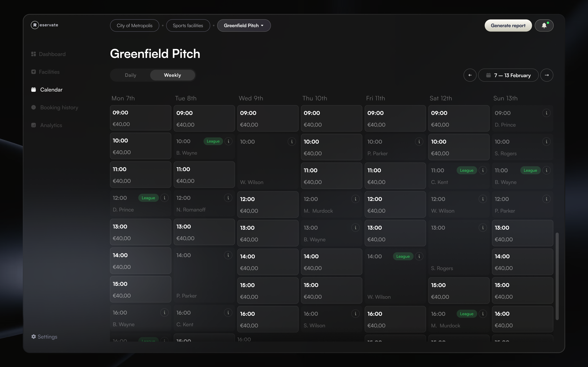
Task: Open the Dashboard section in the sidebar
Action: click(52, 54)
